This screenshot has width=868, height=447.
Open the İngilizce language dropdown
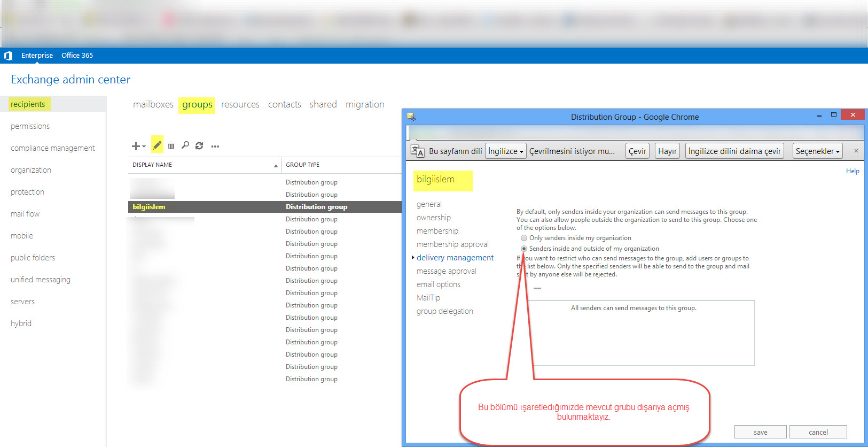coord(506,151)
